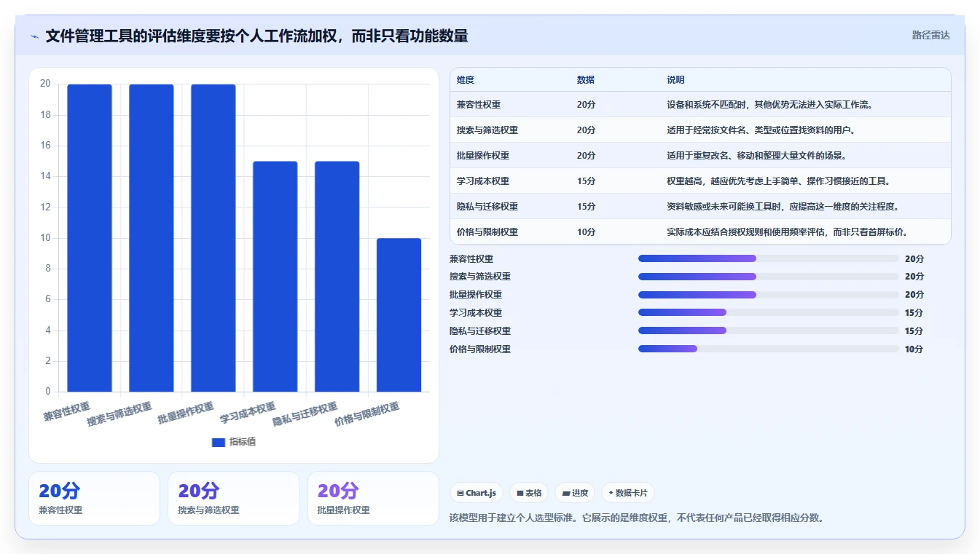
Task: Click the 学习成本权重 progress bar
Action: pos(769,312)
